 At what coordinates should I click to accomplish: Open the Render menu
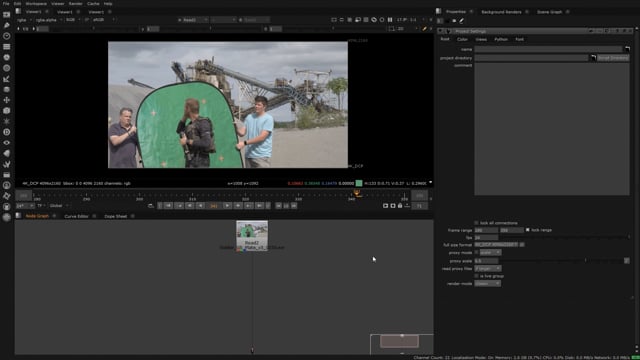(76, 4)
